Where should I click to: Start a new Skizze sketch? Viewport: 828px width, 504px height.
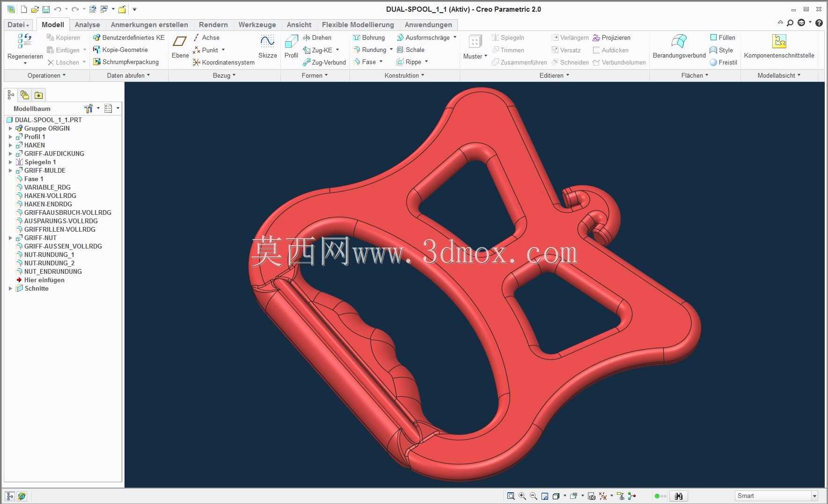267,47
